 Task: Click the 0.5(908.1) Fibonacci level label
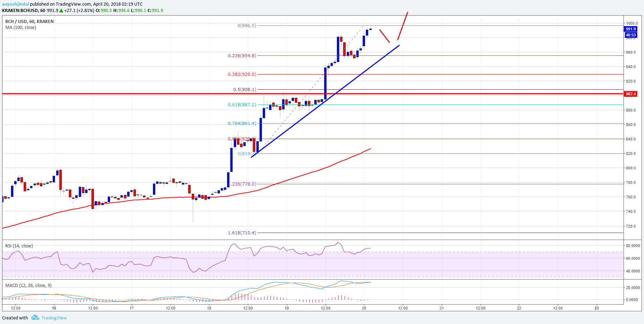pos(245,89)
